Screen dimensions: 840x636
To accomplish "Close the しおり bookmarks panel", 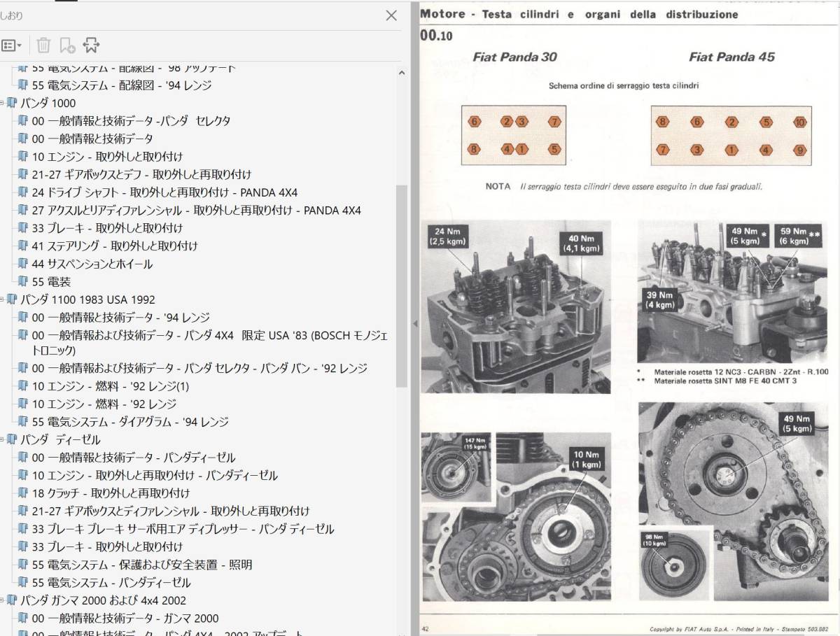I will 391,15.
